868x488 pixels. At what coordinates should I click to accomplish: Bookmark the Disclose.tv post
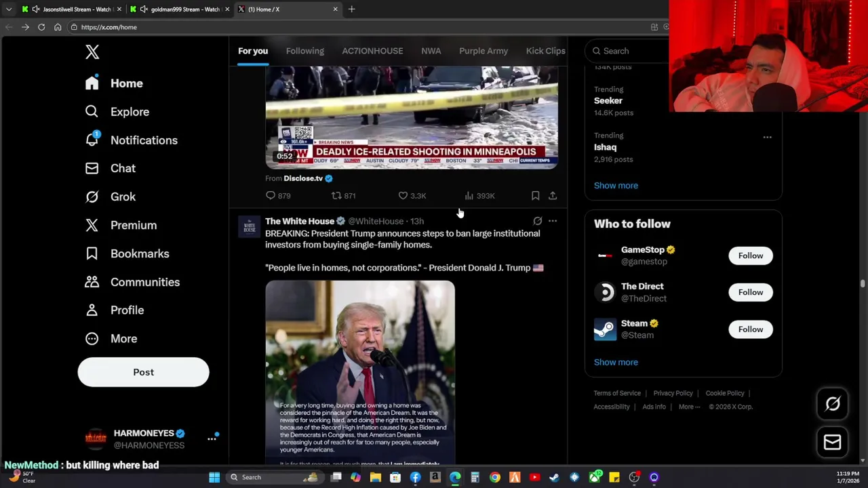(535, 196)
